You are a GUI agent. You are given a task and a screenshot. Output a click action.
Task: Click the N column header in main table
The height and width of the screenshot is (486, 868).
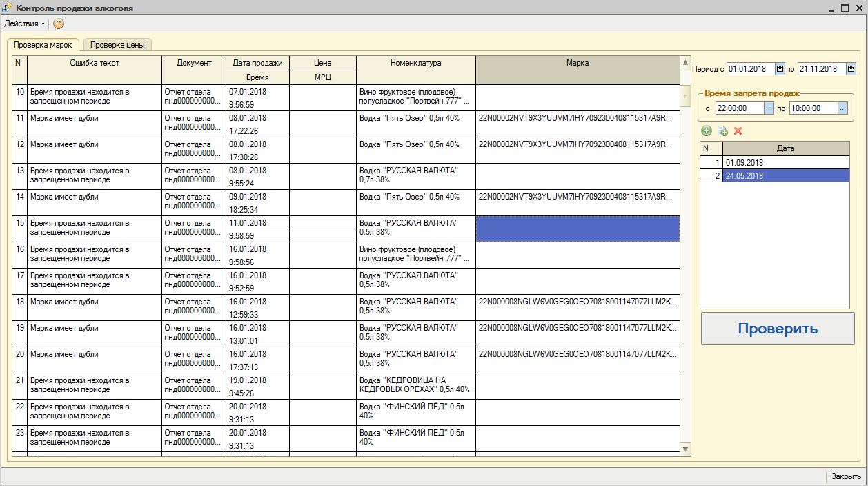(x=20, y=70)
